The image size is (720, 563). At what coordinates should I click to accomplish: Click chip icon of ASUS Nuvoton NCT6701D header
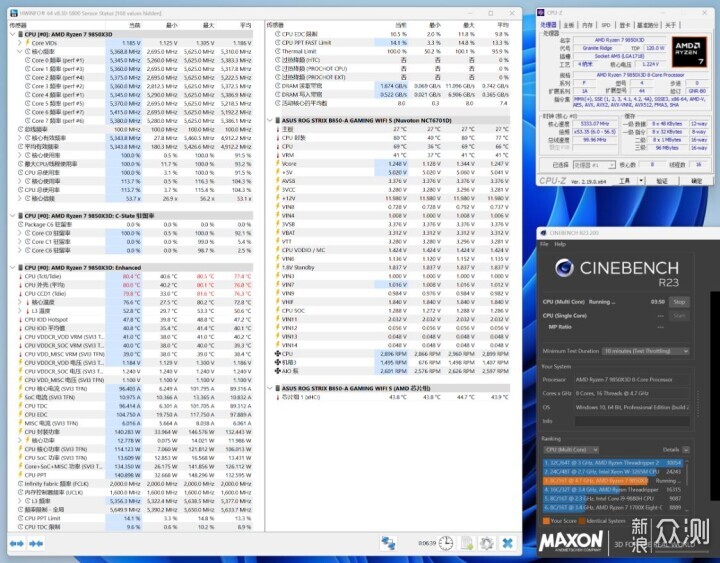277,120
